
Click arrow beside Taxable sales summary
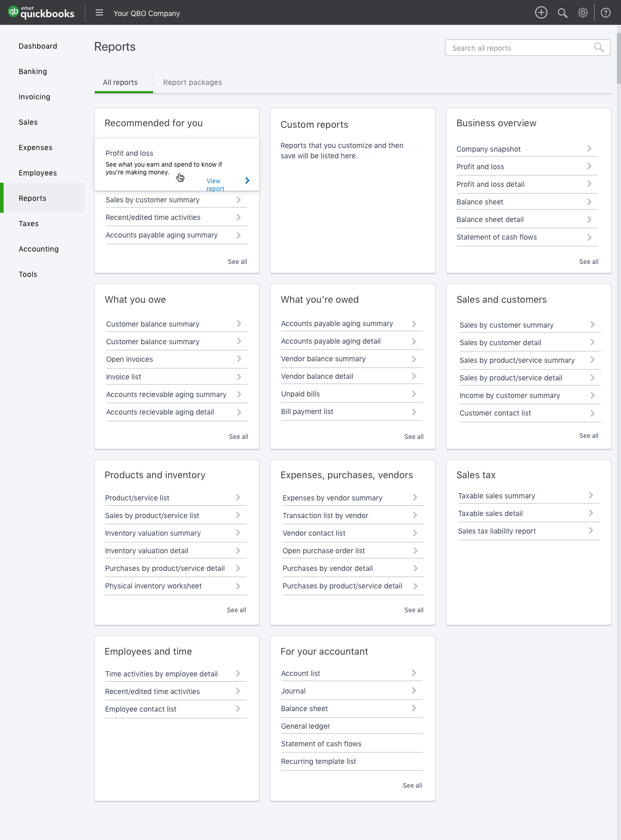tap(591, 495)
